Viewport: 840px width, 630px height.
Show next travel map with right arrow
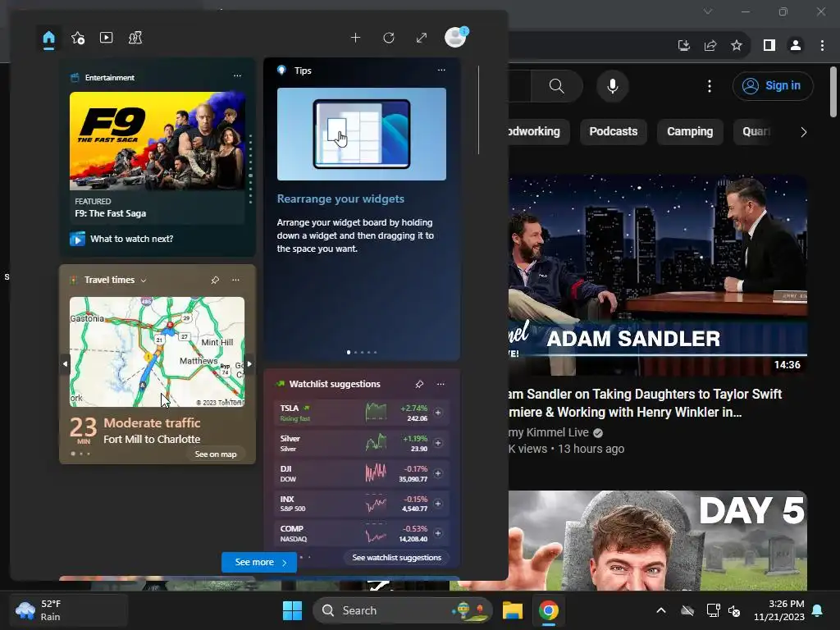(x=249, y=363)
